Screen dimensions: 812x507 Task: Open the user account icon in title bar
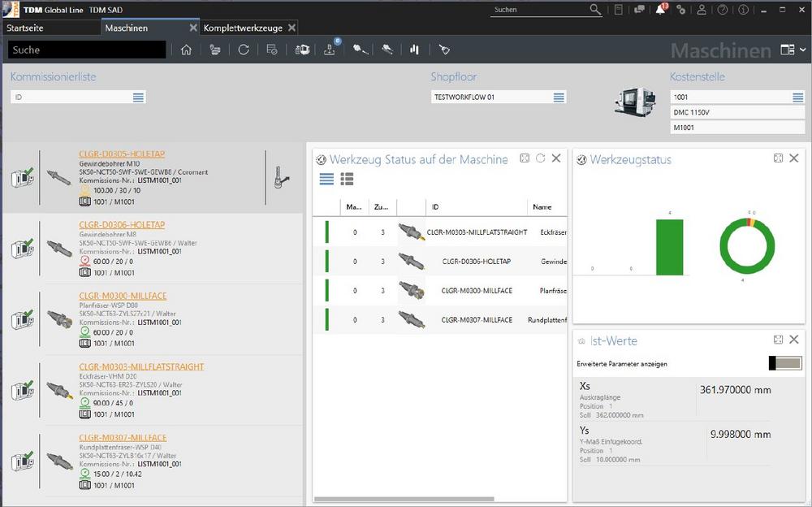click(702, 10)
